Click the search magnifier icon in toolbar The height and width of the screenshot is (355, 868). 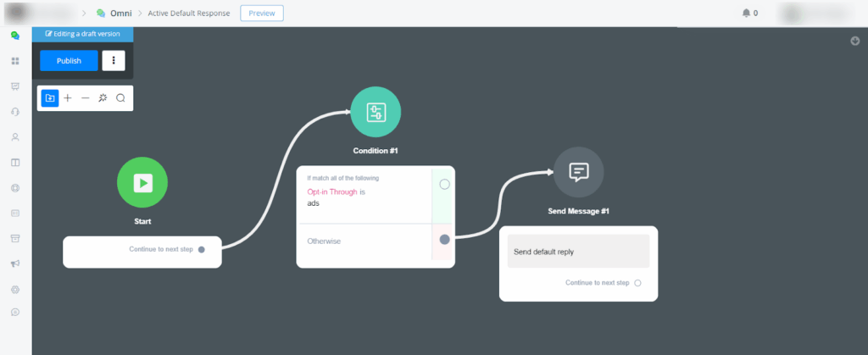121,98
